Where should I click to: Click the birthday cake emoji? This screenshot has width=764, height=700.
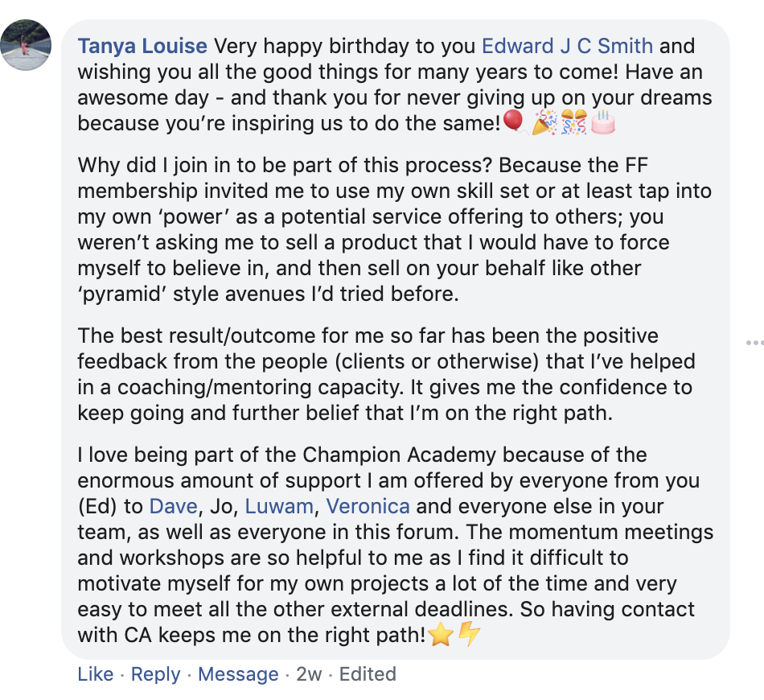click(603, 122)
